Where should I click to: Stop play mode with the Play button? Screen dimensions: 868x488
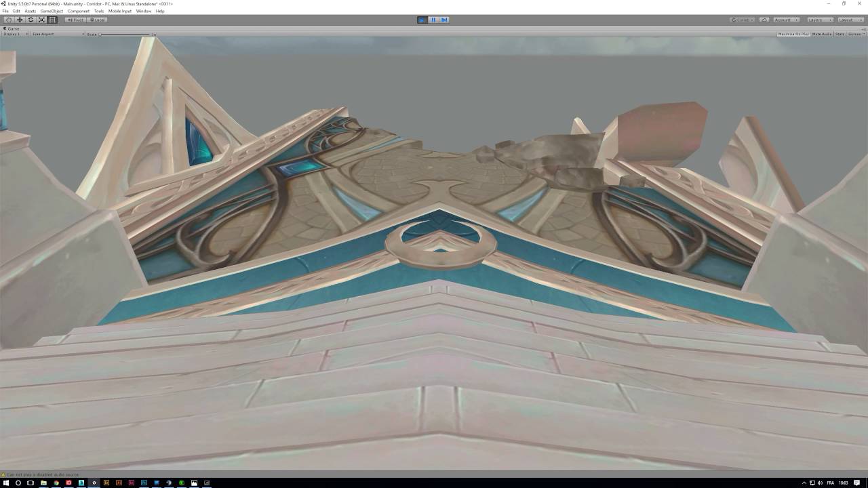(x=422, y=20)
